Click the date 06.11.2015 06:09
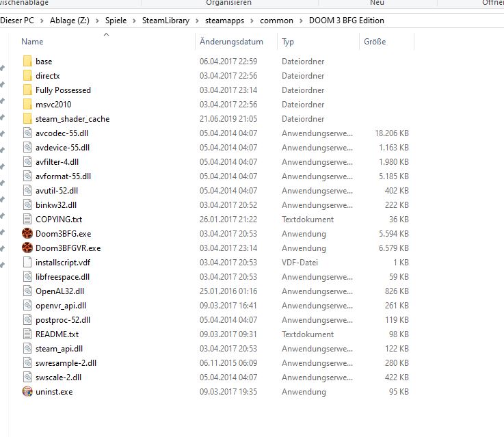The width and height of the screenshot is (504, 437). point(228,362)
